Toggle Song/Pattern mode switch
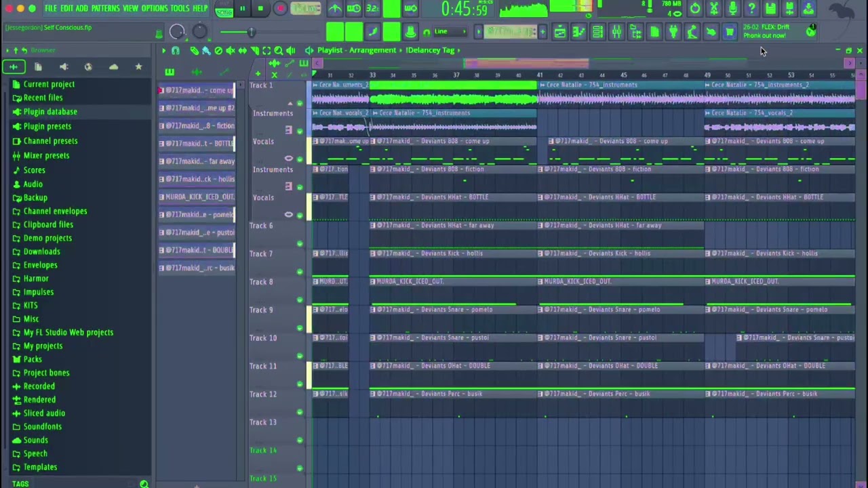This screenshot has height=488, width=868. (224, 9)
